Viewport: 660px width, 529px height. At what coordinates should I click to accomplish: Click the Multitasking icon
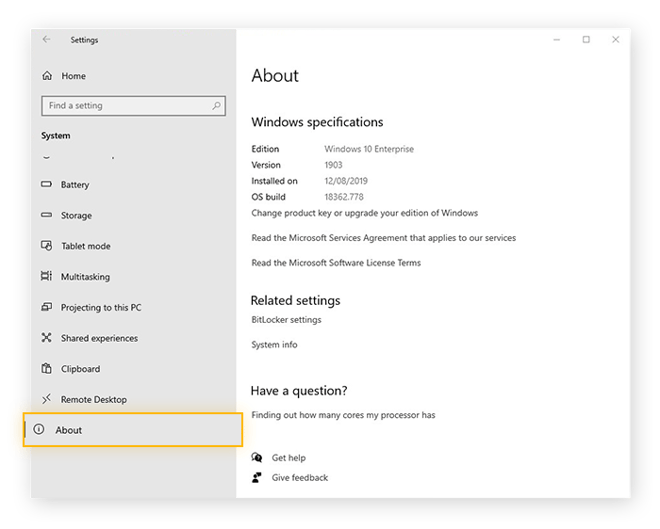(46, 276)
